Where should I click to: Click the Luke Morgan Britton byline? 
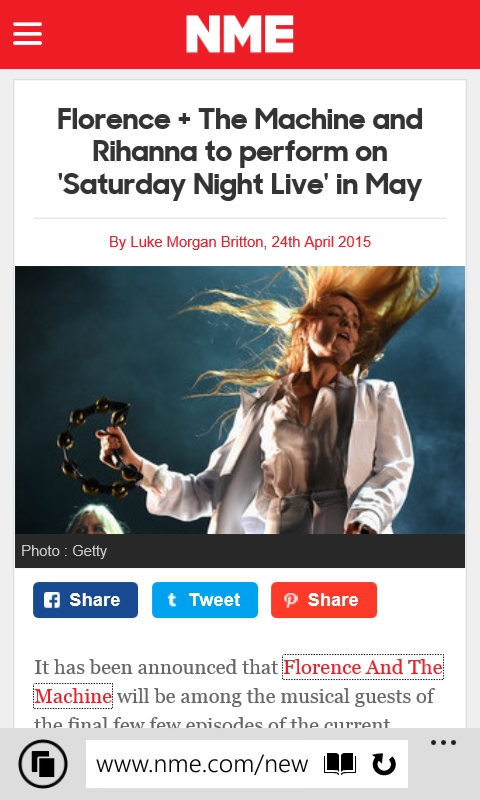(x=240, y=242)
